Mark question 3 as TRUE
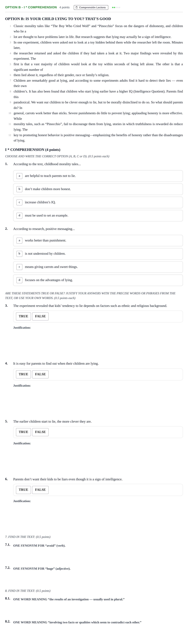This screenshot has height=644, width=188. 23,316
